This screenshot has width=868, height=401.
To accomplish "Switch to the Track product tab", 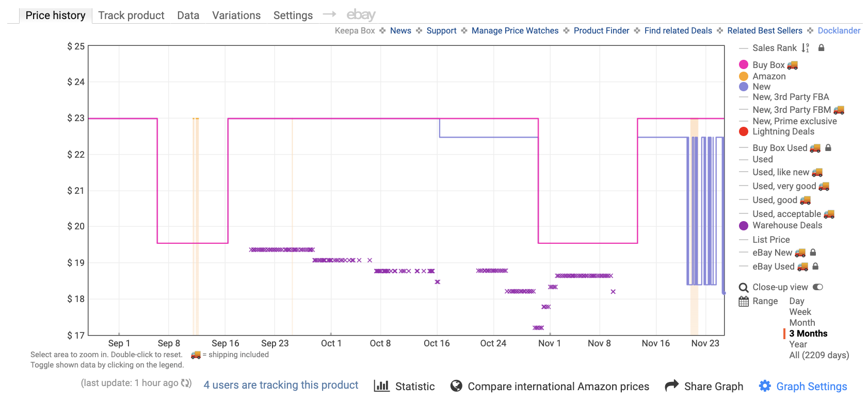I will point(131,15).
